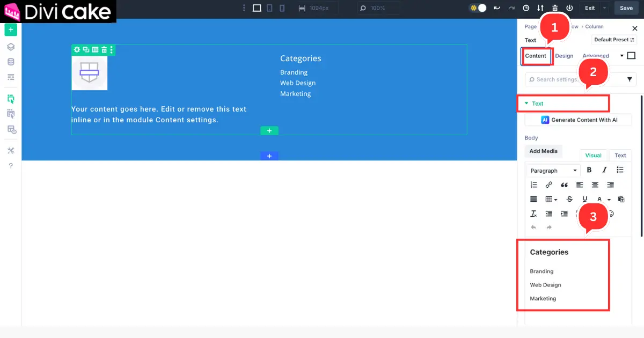Toggle light/dark mode switch
The width and height of the screenshot is (644, 338).
[478, 8]
